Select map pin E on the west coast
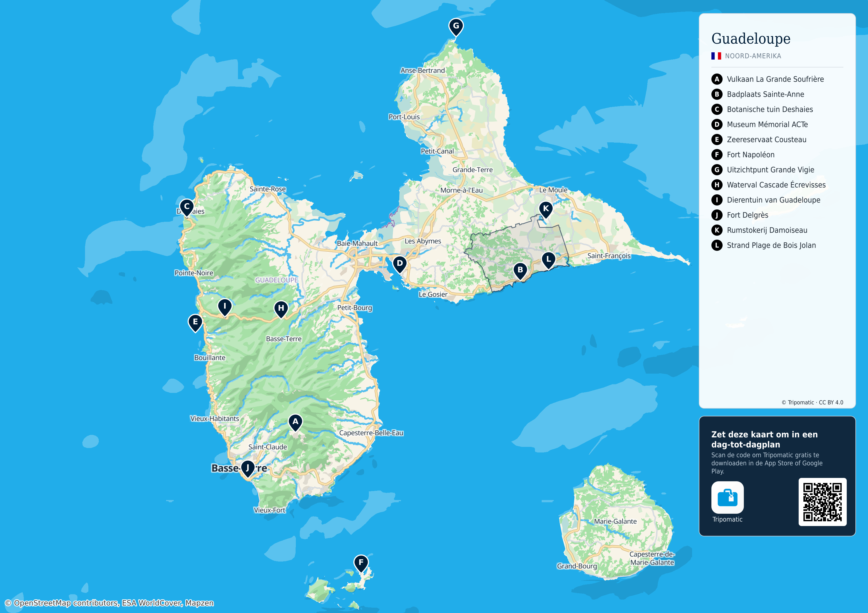This screenshot has width=868, height=613. pos(195,323)
